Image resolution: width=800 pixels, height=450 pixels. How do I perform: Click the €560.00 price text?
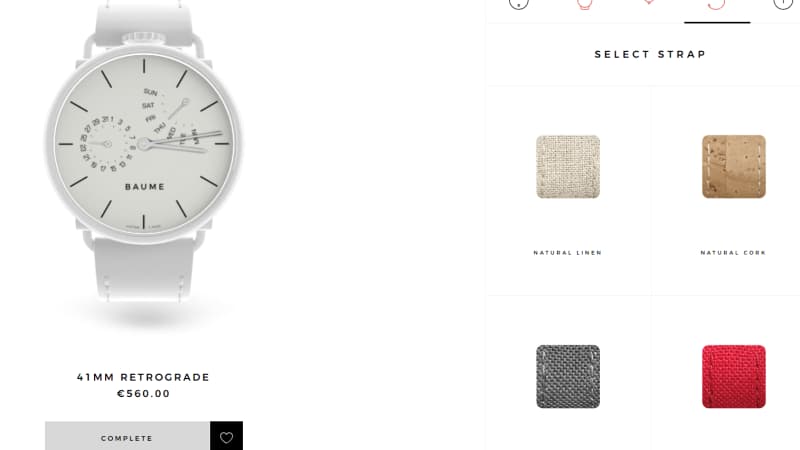(143, 393)
